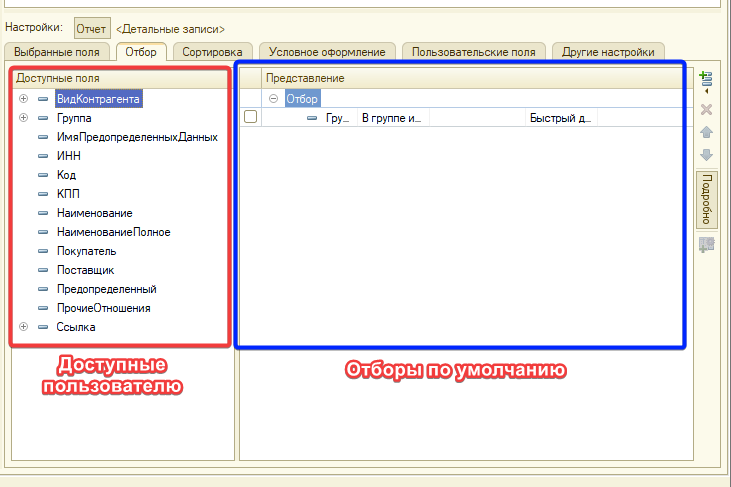731x487 pixels.
Task: Switch to the Выбранные поля tab
Action: (58, 51)
